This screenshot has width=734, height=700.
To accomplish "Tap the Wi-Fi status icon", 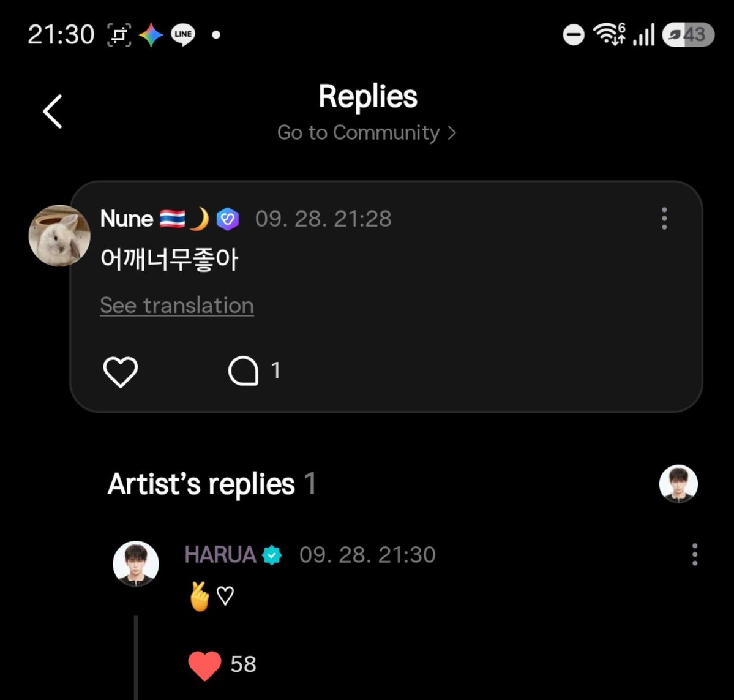I will [x=608, y=34].
